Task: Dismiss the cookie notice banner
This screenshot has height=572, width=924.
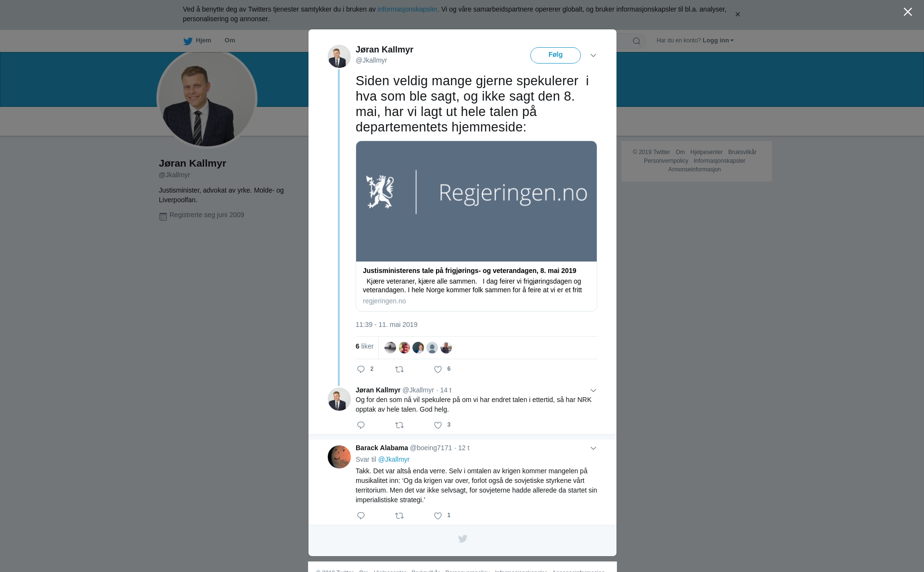Action: click(737, 14)
